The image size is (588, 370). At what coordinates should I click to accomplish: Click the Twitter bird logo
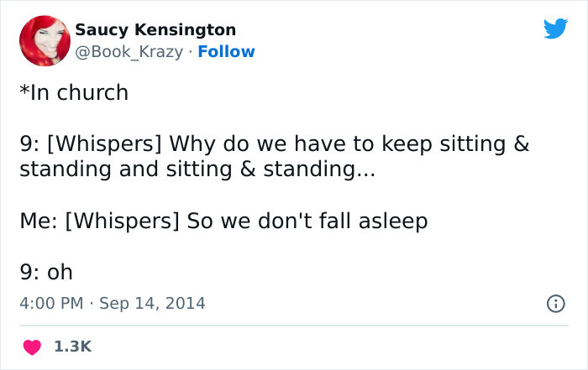pos(555,29)
